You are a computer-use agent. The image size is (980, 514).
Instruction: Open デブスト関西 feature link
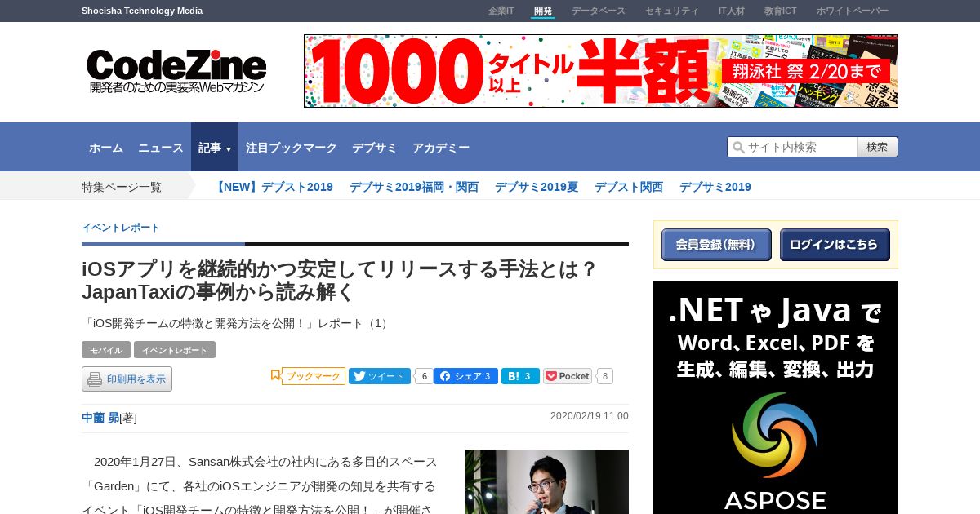tap(629, 187)
